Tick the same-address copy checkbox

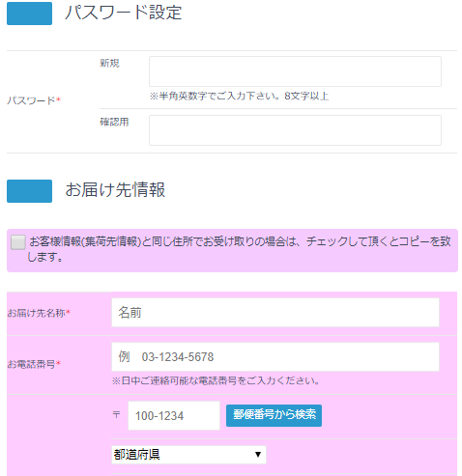pyautogui.click(x=18, y=242)
